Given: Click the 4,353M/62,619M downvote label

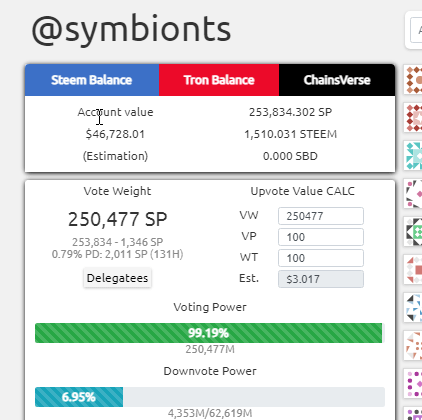Looking at the screenshot, I should [210, 413].
